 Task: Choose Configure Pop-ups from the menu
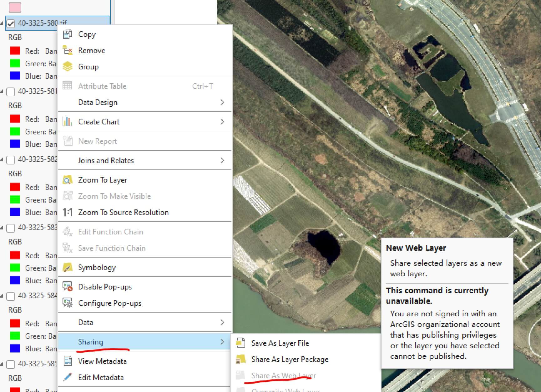109,303
